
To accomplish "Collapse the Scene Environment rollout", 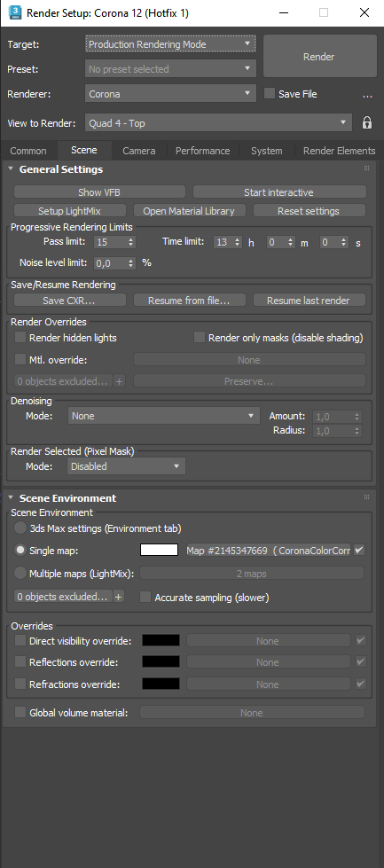I will click(11, 497).
